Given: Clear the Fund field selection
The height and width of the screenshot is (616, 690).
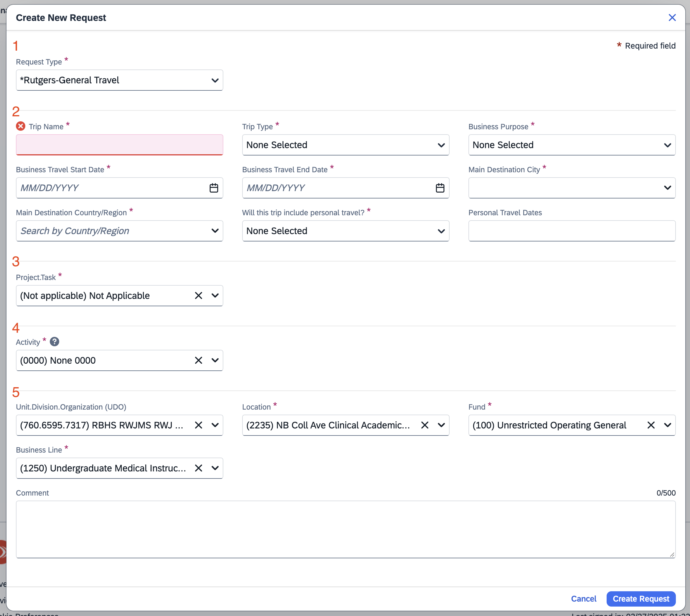Looking at the screenshot, I should click(651, 425).
